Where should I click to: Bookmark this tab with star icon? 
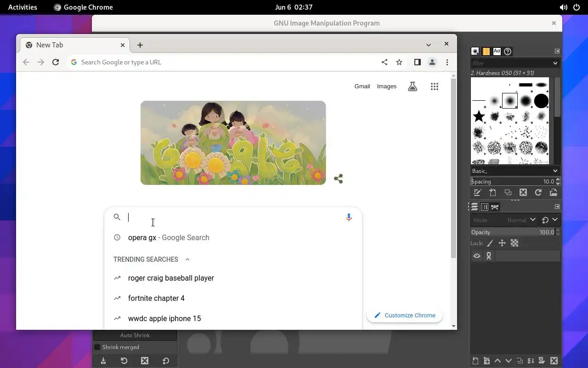399,62
